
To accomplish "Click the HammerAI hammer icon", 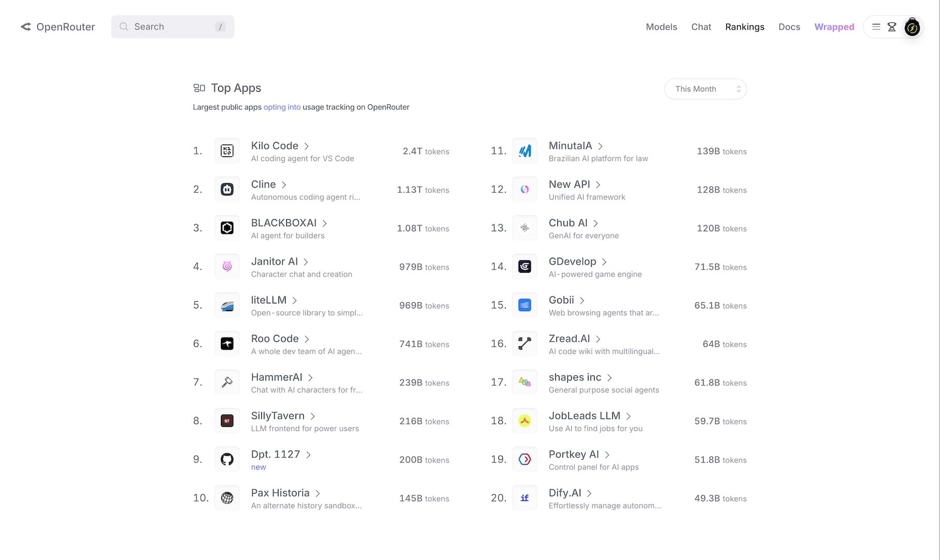I will point(227,382).
